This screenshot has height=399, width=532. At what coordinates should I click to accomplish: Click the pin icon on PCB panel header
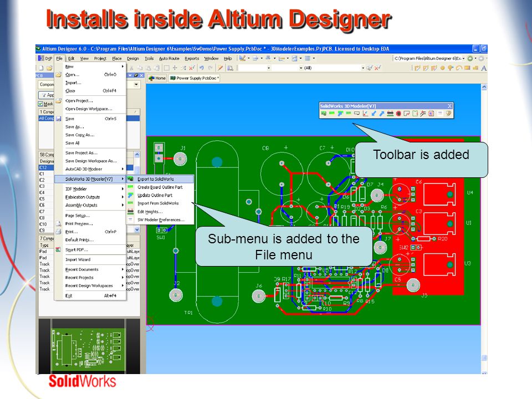(x=136, y=75)
